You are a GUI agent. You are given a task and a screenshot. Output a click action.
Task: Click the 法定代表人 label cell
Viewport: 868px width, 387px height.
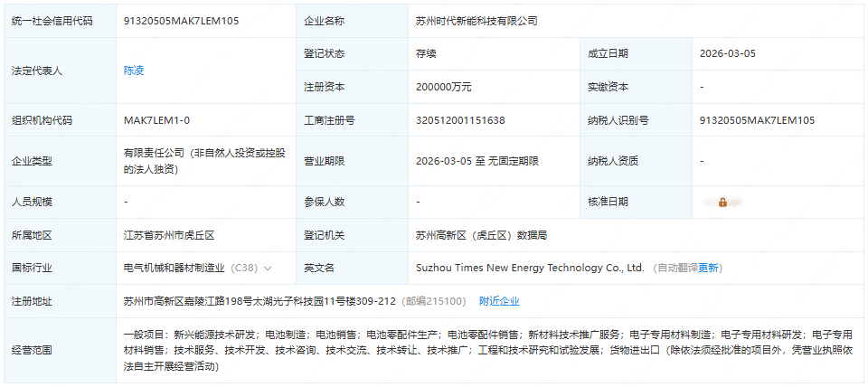[60, 71]
